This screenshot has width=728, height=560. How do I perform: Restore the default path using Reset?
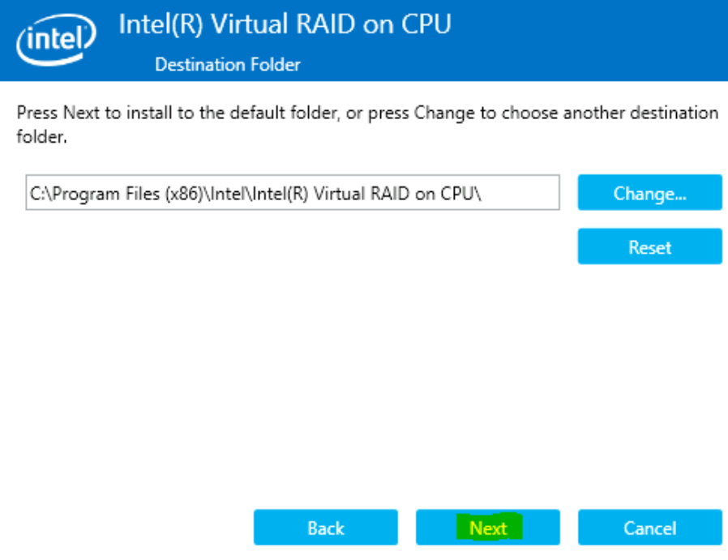pyautogui.click(x=649, y=246)
